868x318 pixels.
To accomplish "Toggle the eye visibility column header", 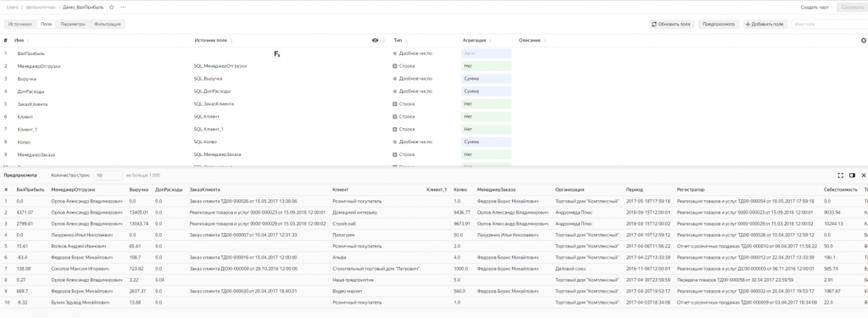I will tap(376, 41).
